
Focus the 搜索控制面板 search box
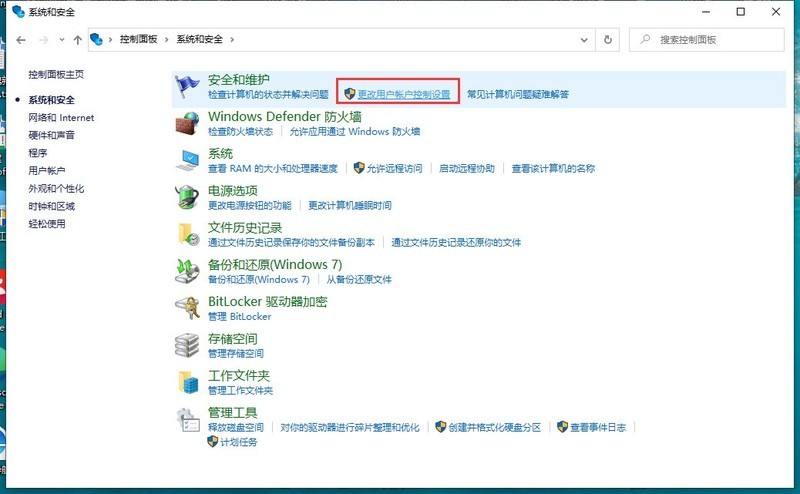click(x=707, y=39)
